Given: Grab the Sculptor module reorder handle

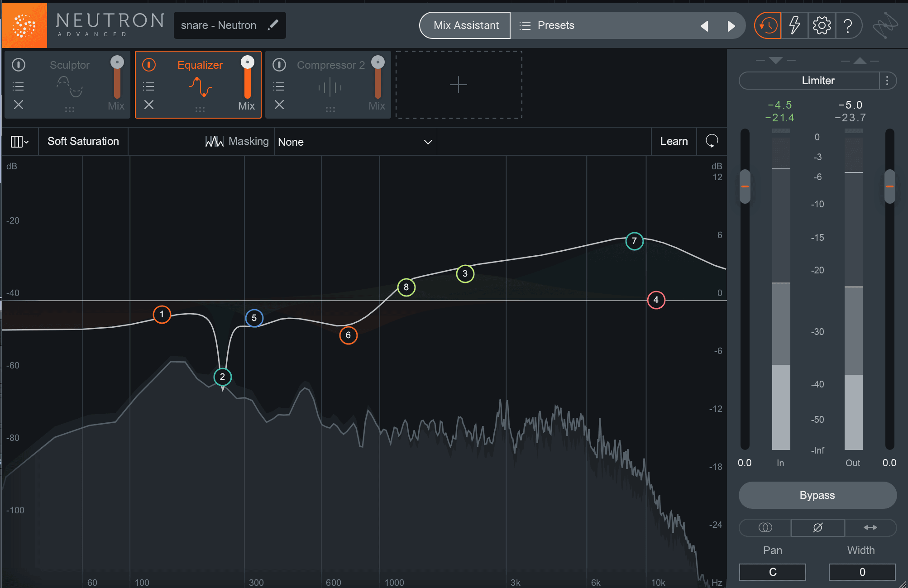Looking at the screenshot, I should [x=69, y=110].
